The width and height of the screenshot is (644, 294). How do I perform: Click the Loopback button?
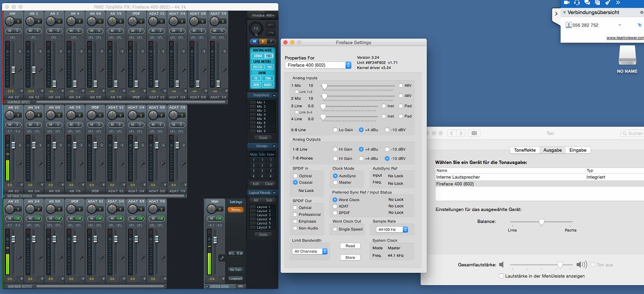point(235,278)
